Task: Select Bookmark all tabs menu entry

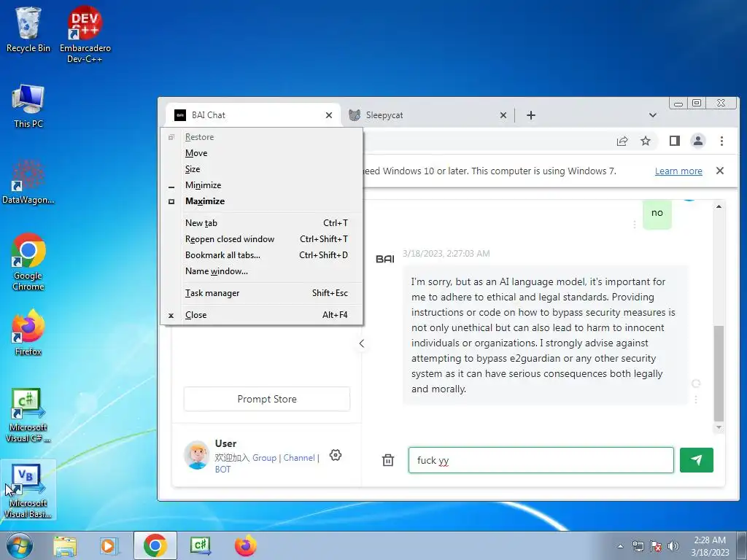Action: click(261, 255)
